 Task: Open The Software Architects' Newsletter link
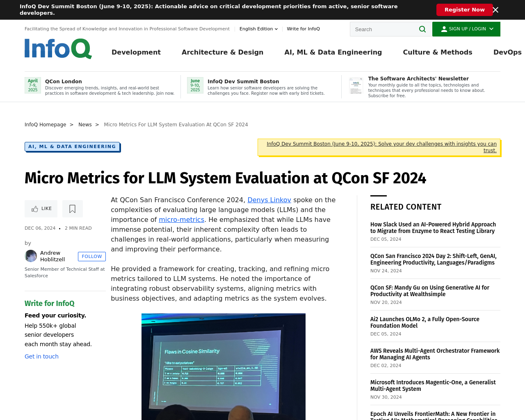(x=418, y=79)
